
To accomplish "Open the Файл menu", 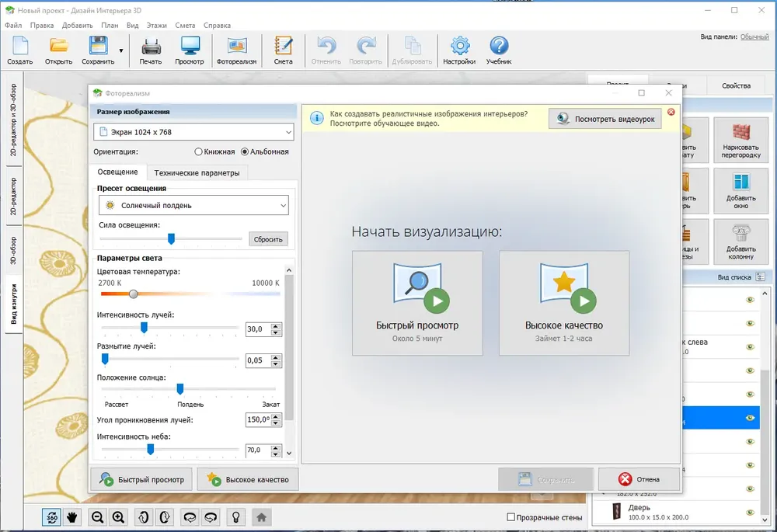I will click(x=13, y=26).
